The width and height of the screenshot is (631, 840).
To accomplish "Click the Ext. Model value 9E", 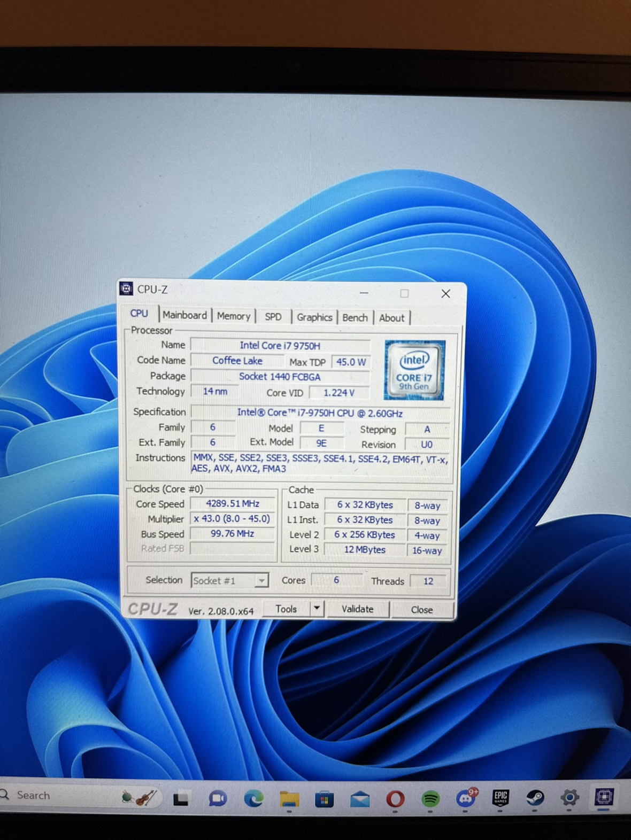I will tap(321, 443).
